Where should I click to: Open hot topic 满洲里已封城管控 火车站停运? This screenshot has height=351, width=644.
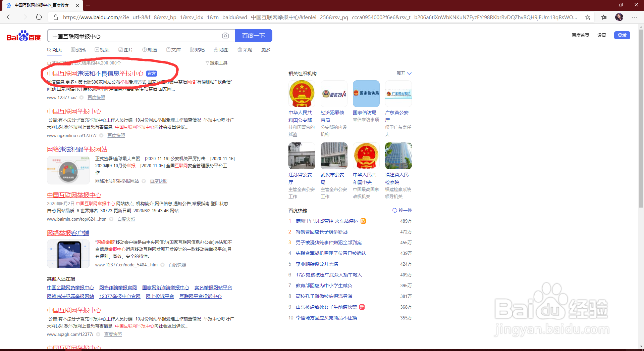327,221
